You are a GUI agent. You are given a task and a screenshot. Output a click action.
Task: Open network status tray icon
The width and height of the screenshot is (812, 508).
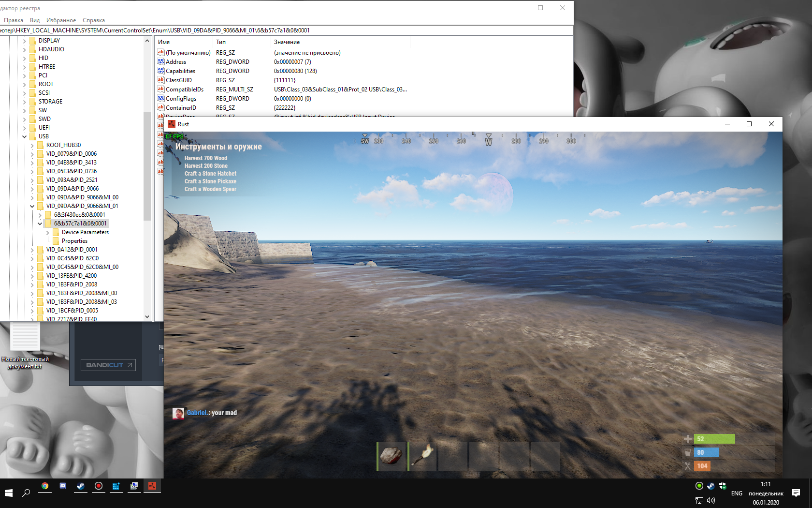pos(699,500)
